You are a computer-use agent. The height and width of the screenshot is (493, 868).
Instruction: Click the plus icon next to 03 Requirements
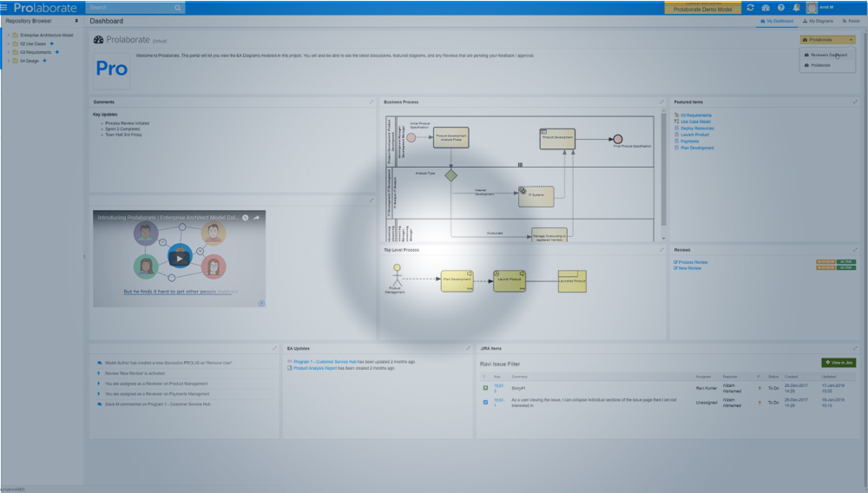coord(57,52)
